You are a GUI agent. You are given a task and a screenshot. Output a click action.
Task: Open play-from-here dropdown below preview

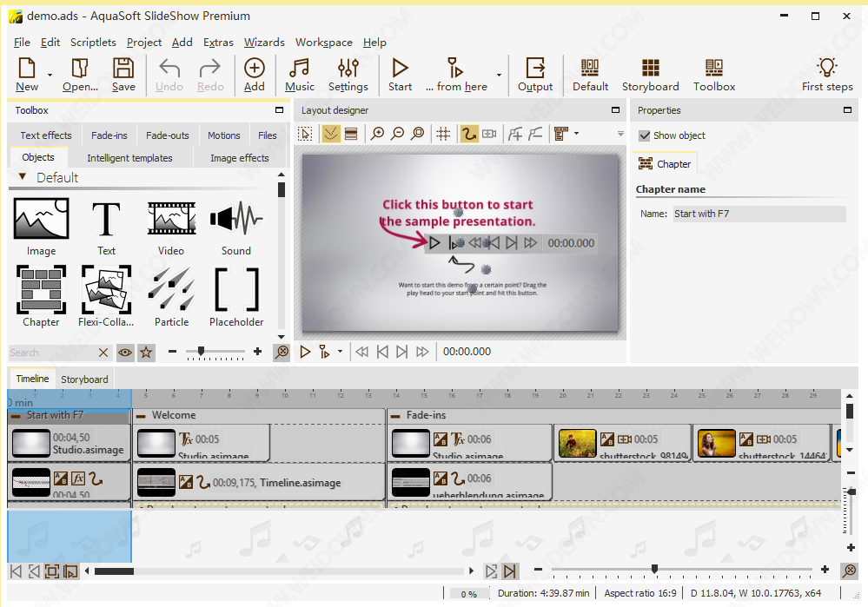[x=340, y=352]
